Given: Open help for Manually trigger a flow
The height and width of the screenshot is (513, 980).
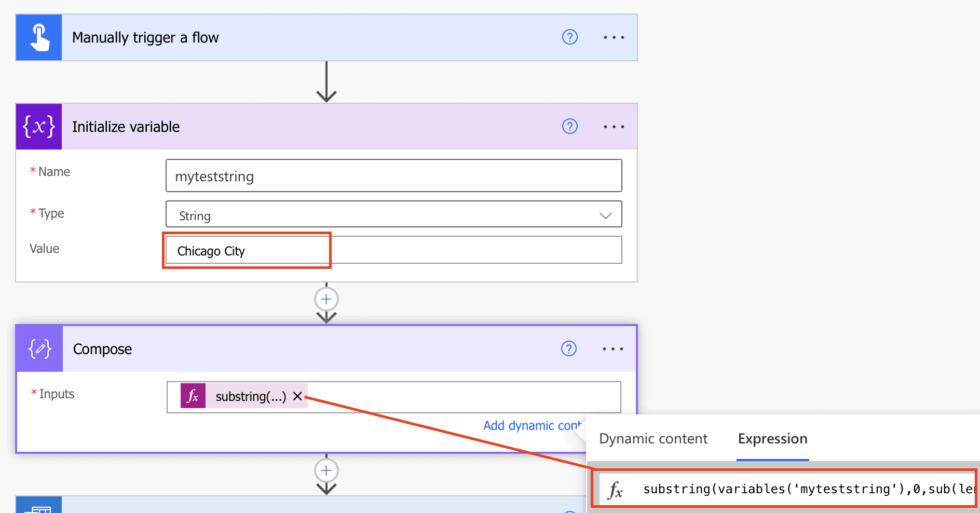Looking at the screenshot, I should (x=569, y=37).
